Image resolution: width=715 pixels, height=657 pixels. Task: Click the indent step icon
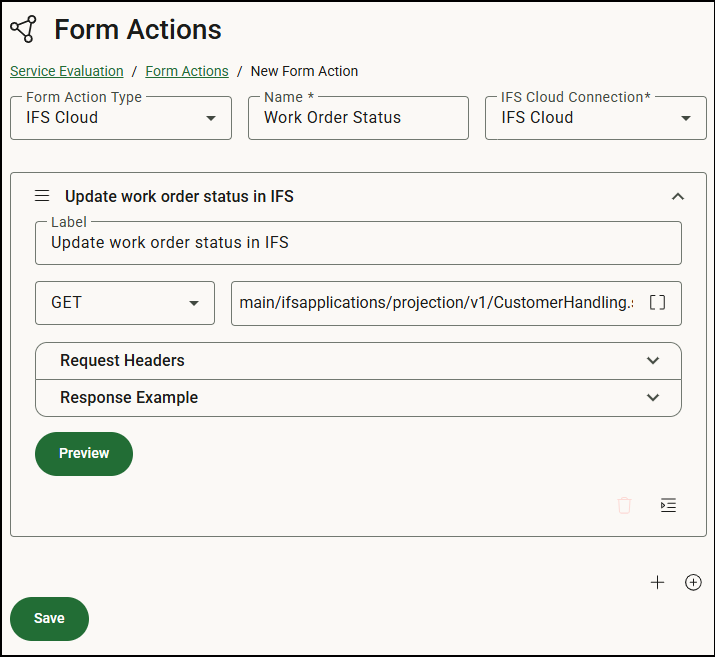tap(668, 505)
